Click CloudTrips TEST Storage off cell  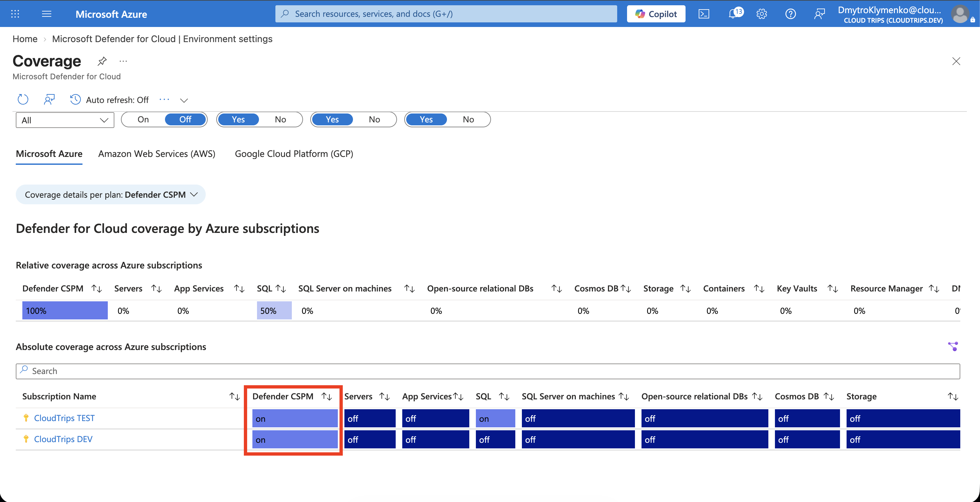903,418
